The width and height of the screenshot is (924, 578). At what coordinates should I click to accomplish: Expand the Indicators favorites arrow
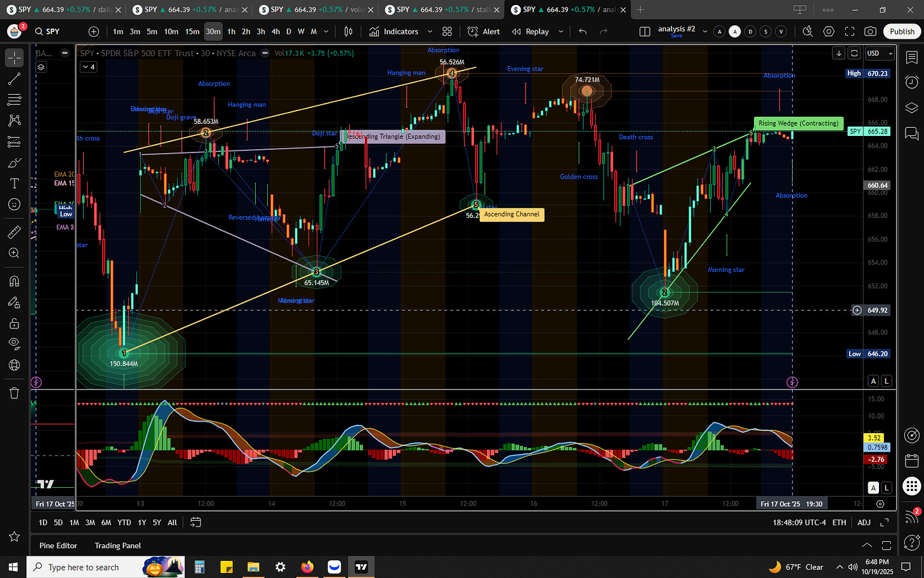430,32
